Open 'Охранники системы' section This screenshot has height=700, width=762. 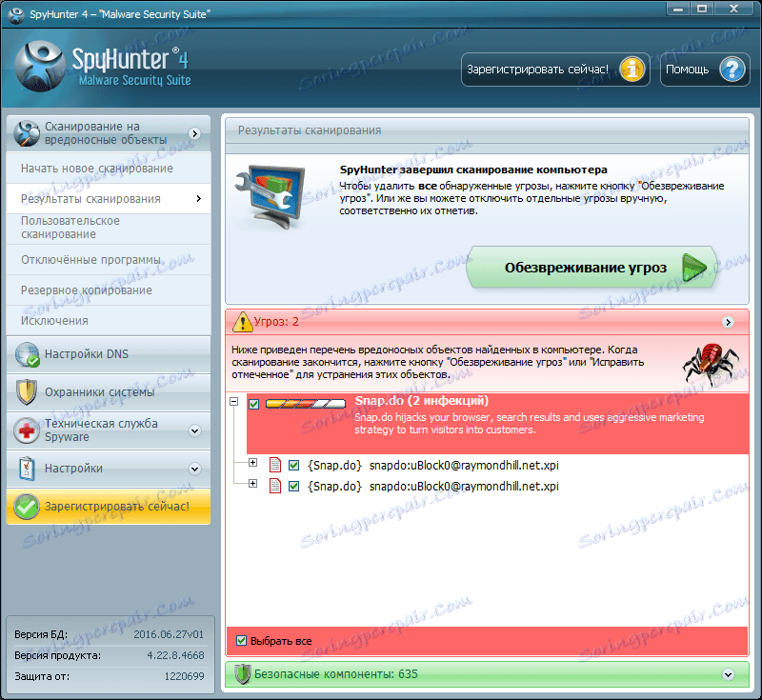[x=109, y=392]
